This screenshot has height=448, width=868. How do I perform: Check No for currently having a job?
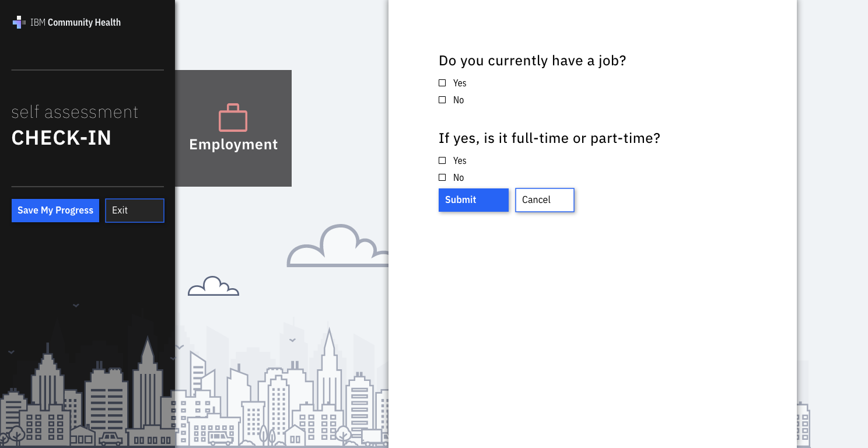[x=442, y=100]
